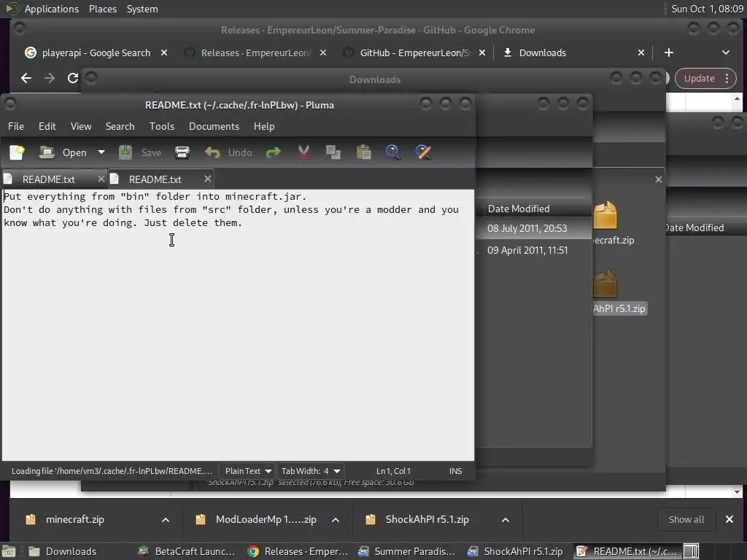Expand ShockAhPI r5.1.zip download options arrow
747x560 pixels.
click(x=506, y=519)
